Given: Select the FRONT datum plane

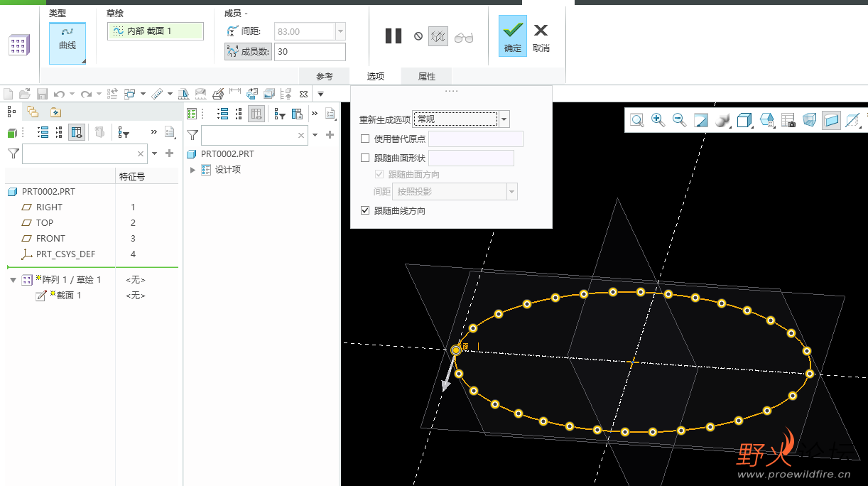Looking at the screenshot, I should [50, 238].
